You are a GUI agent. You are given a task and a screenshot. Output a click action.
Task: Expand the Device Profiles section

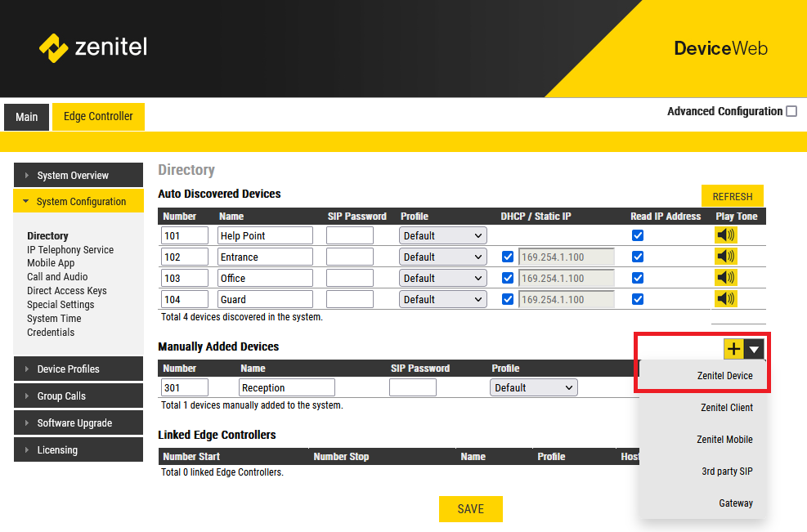[67, 369]
